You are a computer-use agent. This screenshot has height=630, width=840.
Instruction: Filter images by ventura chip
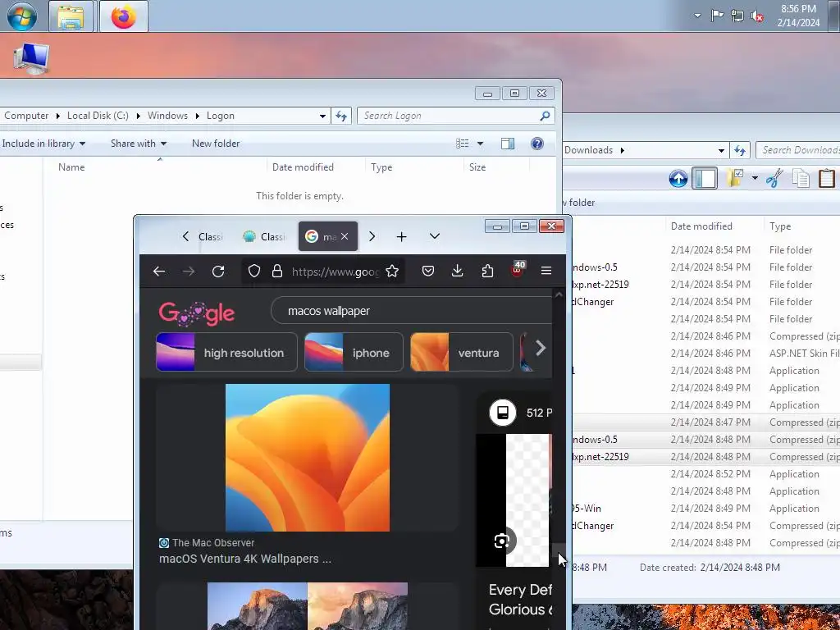coord(461,352)
